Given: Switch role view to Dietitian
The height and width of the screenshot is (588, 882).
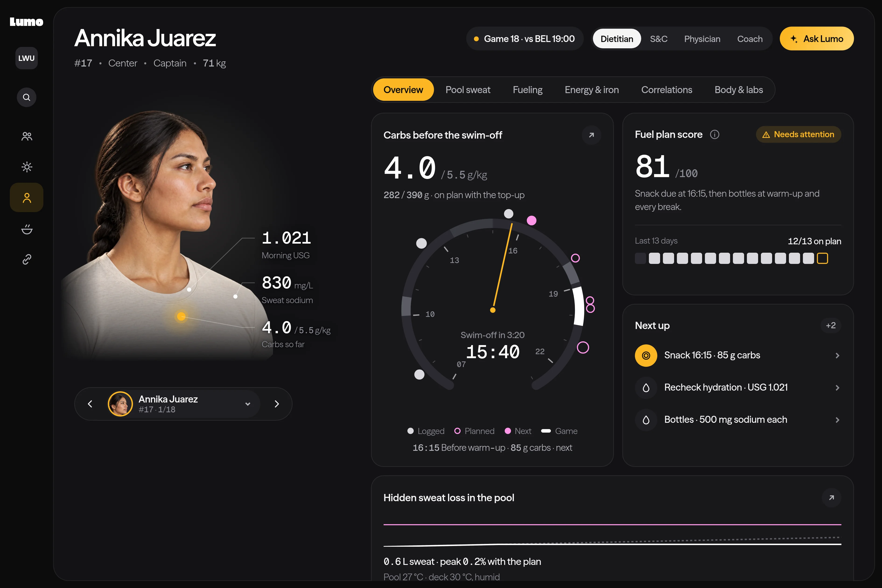Looking at the screenshot, I should pos(616,39).
